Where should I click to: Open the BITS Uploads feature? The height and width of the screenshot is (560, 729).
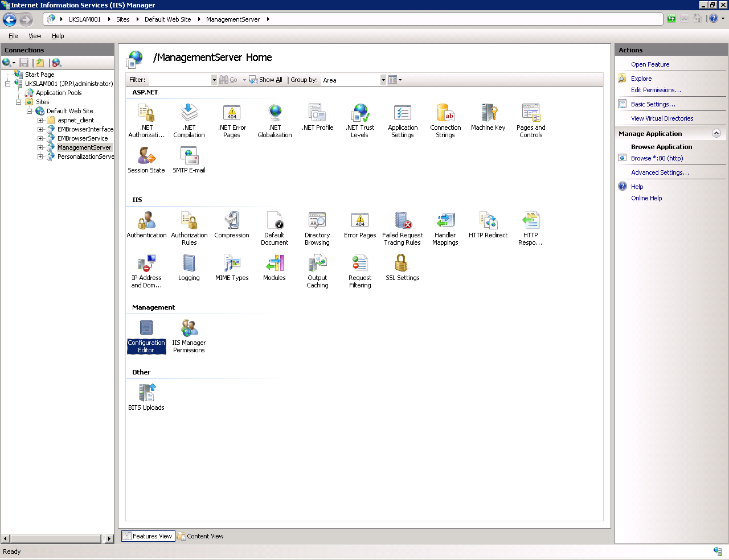coord(146,397)
